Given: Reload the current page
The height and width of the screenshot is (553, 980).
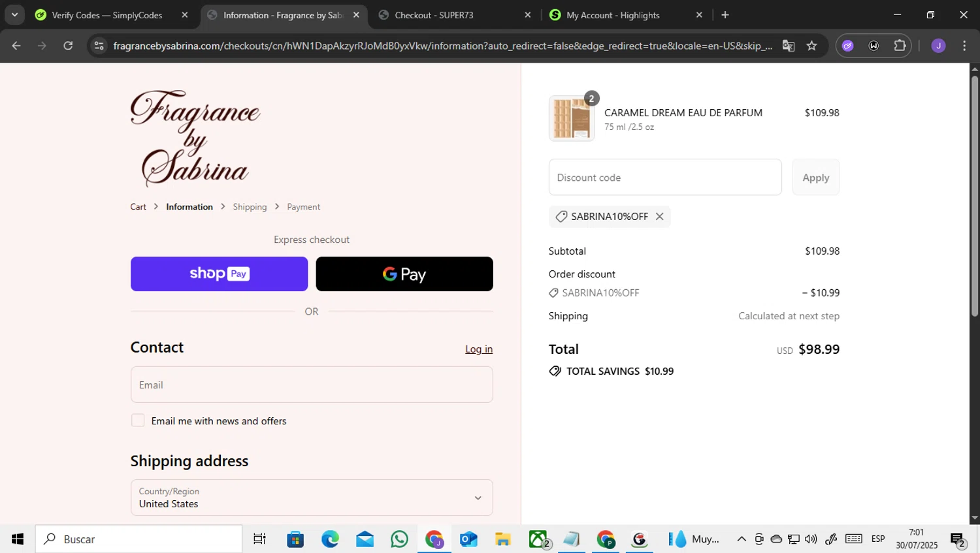Looking at the screenshot, I should [68, 46].
